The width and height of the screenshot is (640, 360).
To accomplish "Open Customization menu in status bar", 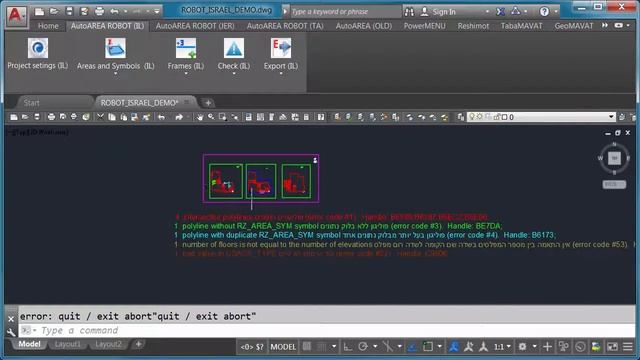I will (x=628, y=347).
